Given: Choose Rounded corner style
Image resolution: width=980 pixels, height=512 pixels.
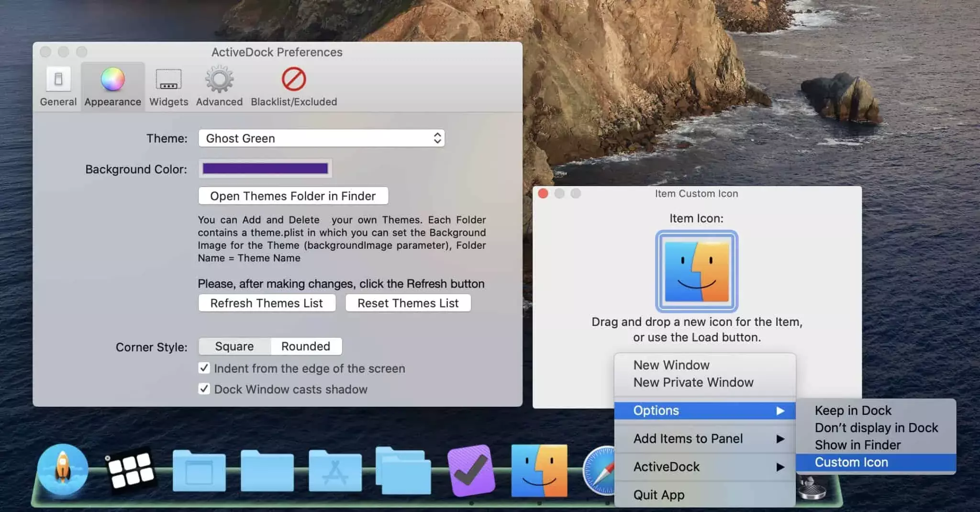Looking at the screenshot, I should 306,346.
